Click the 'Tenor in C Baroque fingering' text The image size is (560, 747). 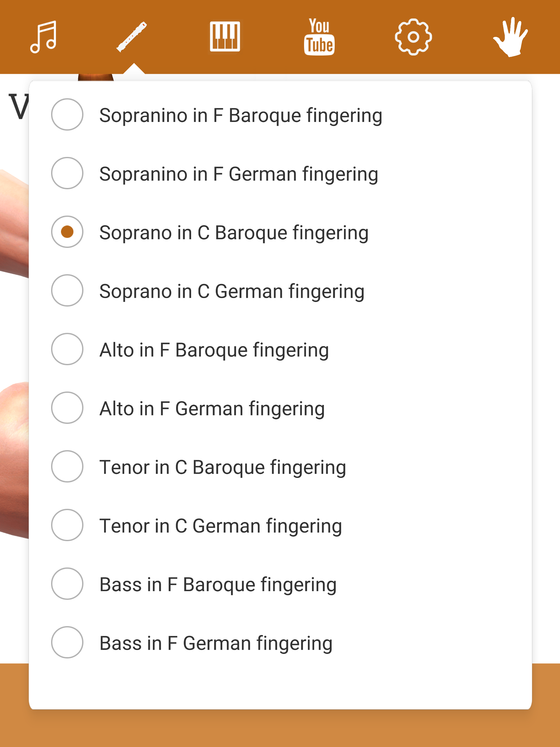(x=223, y=467)
